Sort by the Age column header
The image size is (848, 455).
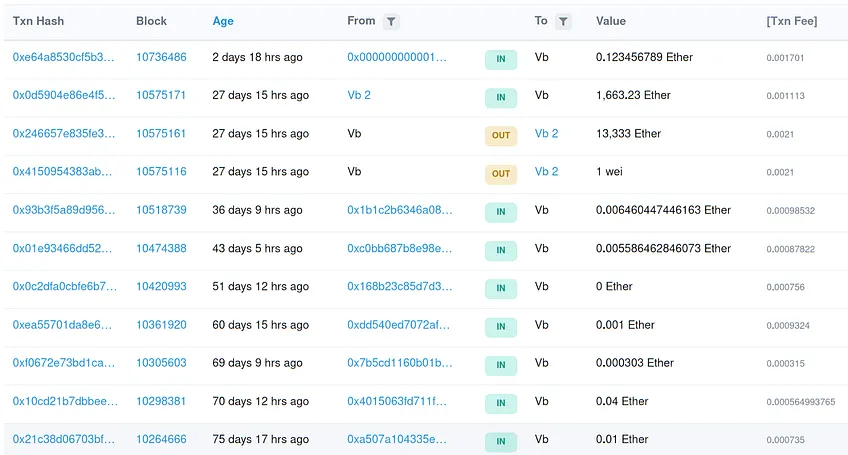pos(223,21)
